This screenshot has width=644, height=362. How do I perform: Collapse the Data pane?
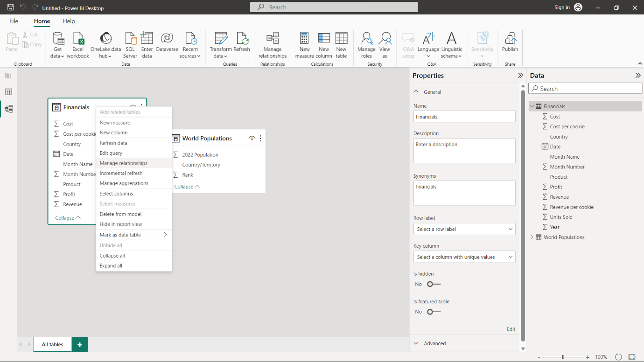pos(638,75)
